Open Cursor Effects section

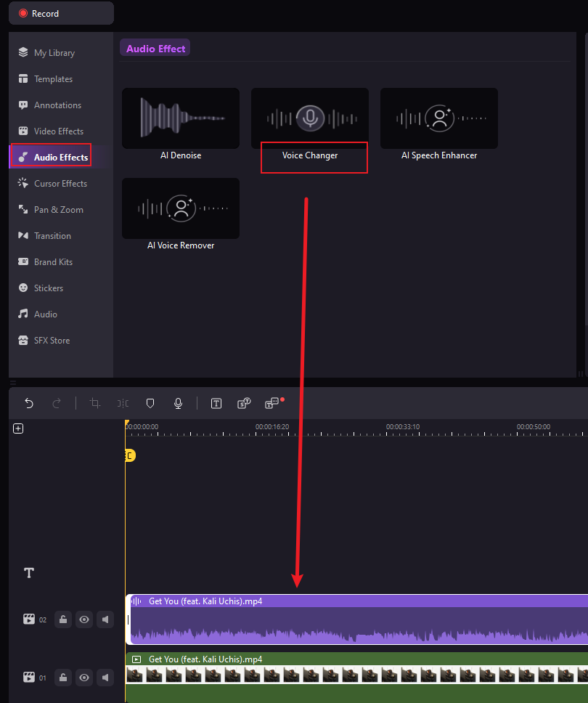(60, 183)
